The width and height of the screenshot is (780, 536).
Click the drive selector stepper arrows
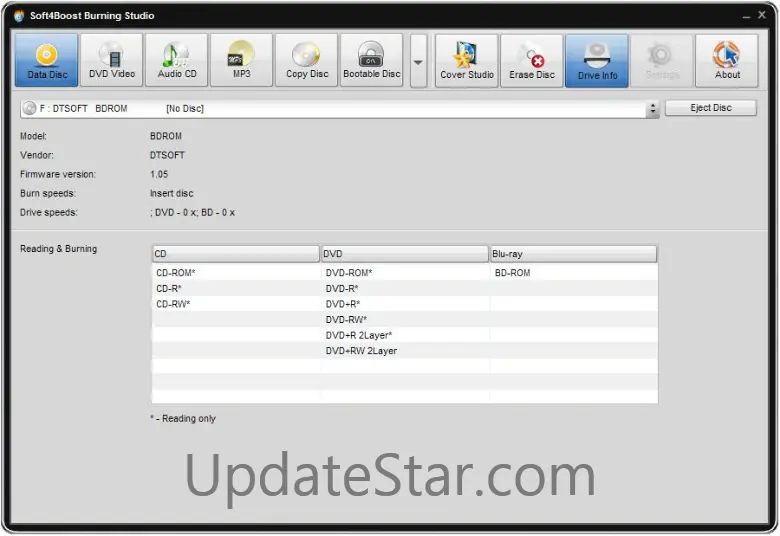(x=652, y=109)
